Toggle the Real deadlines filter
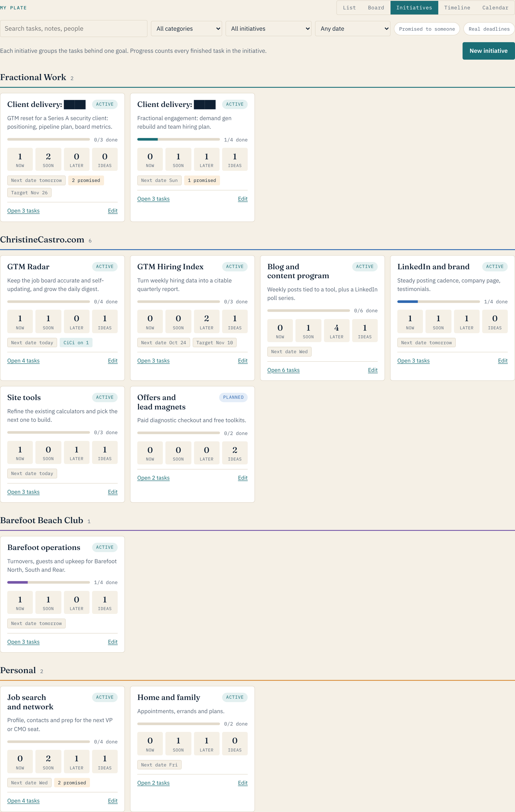This screenshot has height=812, width=515. click(489, 29)
